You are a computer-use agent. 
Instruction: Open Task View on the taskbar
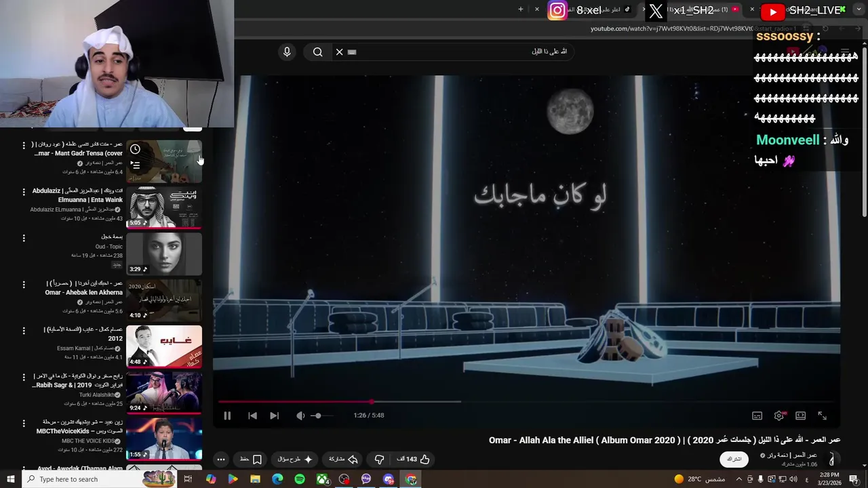pyautogui.click(x=188, y=479)
